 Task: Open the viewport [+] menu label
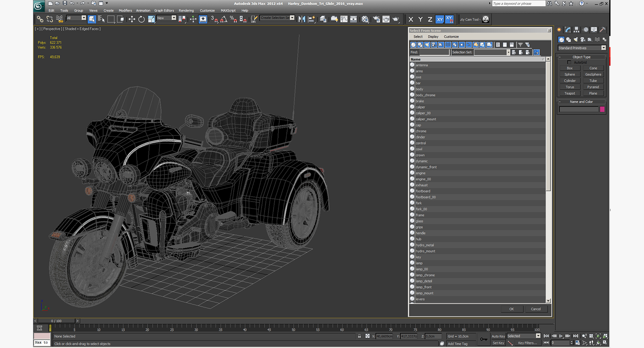point(37,29)
